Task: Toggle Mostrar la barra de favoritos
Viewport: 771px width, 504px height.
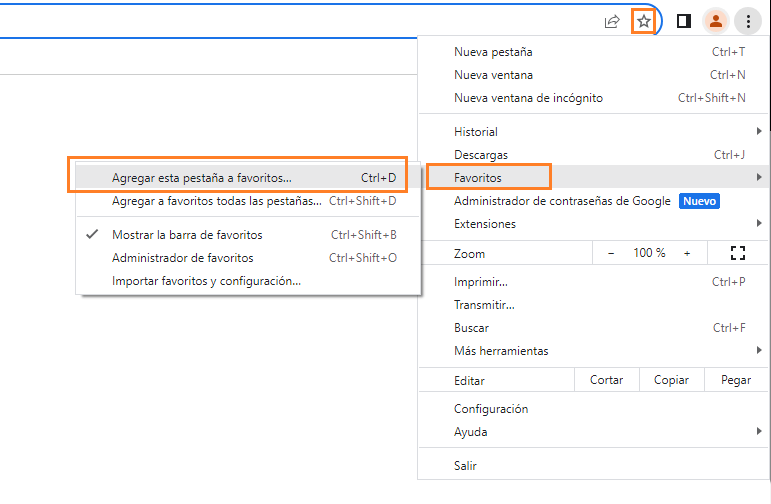Action: click(x=187, y=235)
